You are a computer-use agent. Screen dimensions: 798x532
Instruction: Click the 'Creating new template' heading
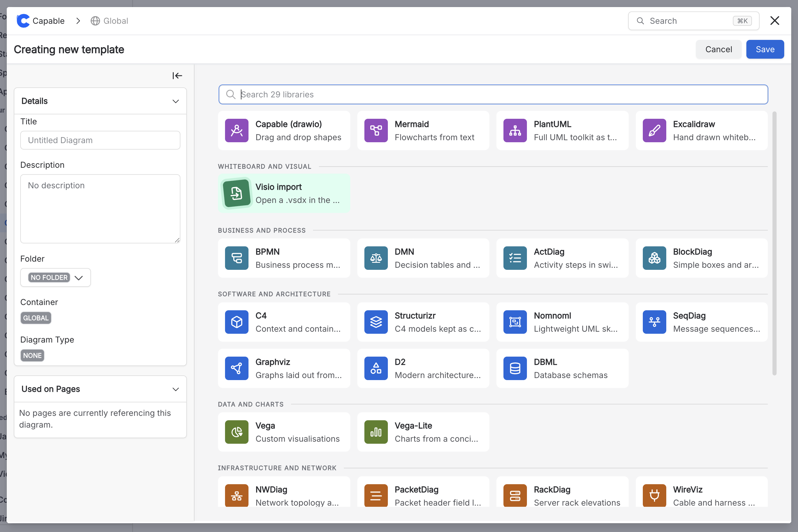click(x=69, y=50)
